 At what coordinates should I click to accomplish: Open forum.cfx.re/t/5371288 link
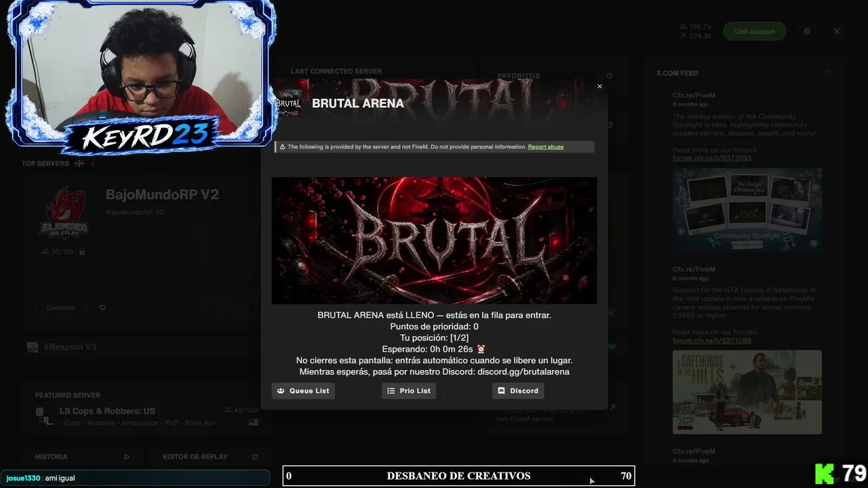point(712,341)
